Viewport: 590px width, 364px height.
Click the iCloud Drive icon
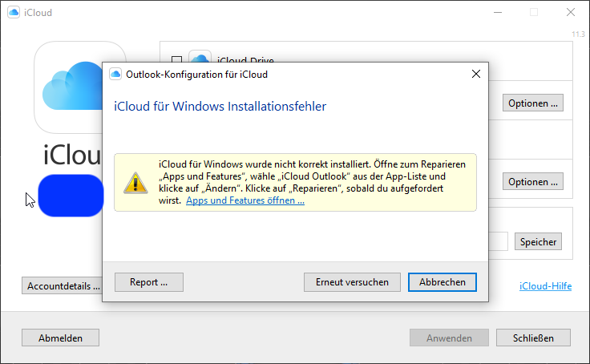click(x=199, y=60)
